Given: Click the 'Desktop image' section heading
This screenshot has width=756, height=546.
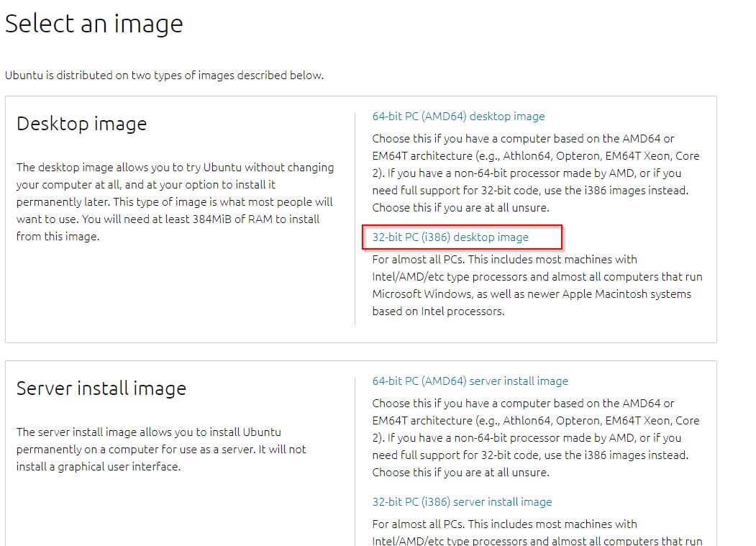Looking at the screenshot, I should click(x=81, y=124).
